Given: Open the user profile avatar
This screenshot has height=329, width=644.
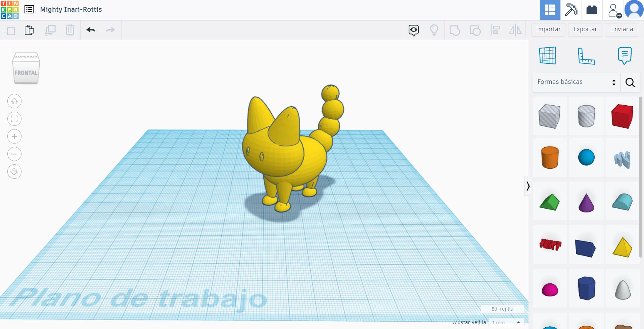Looking at the screenshot, I should click(x=634, y=10).
